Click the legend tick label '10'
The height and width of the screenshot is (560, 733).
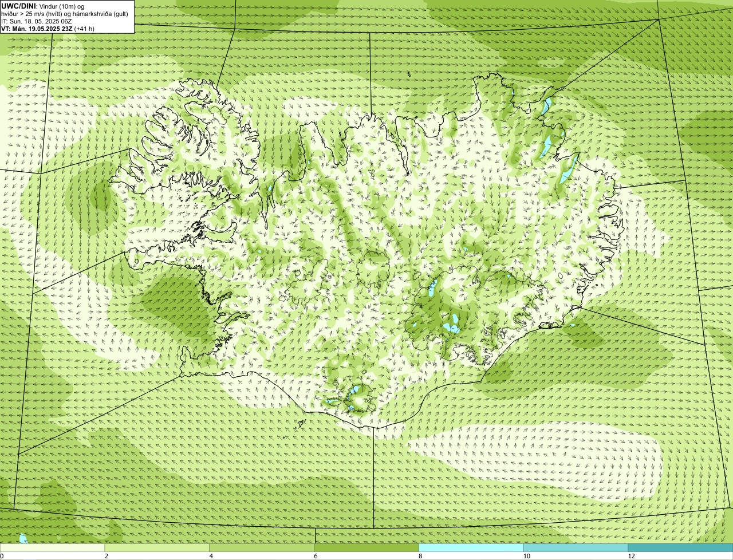526,556
